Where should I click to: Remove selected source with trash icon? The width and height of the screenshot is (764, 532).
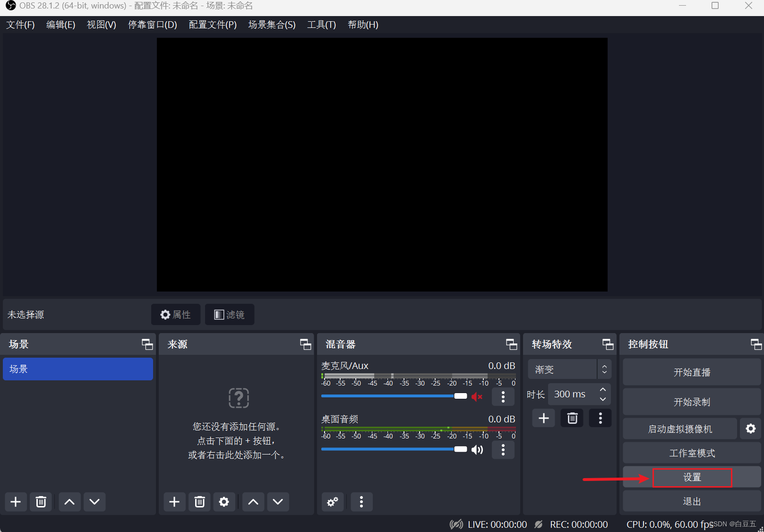point(199,502)
